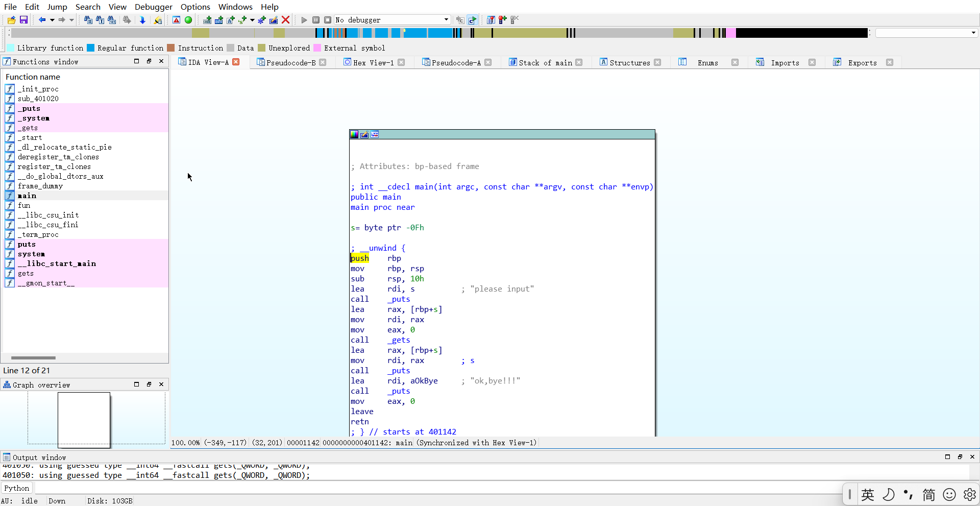Viewport: 980px width, 506px height.
Task: Click the IME English 英 toggle
Action: coord(868,494)
